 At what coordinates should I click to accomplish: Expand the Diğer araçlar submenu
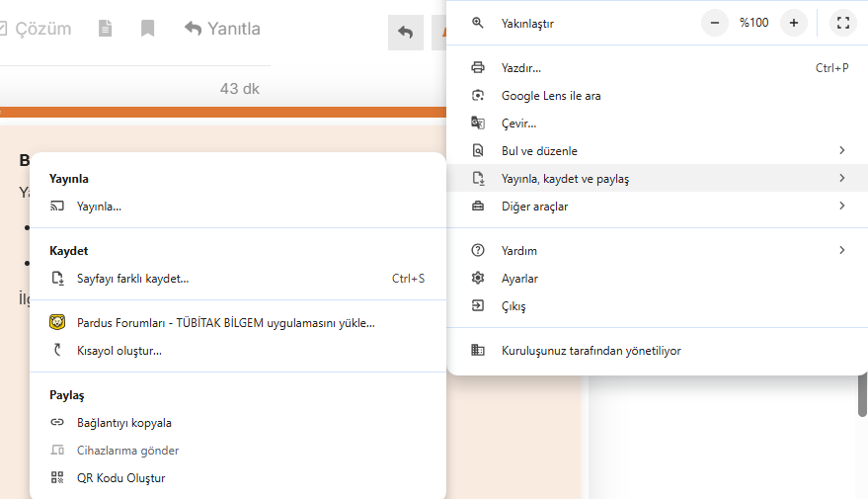coord(534,207)
